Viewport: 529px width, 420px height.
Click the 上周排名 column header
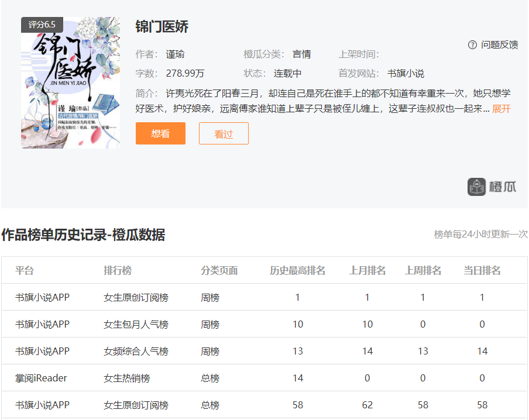point(423,271)
